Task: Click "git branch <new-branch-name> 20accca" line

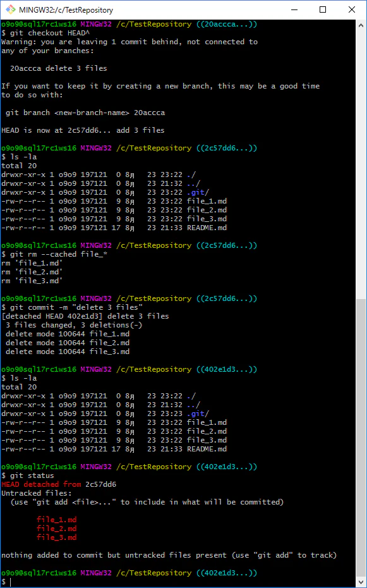Action: coord(85,113)
